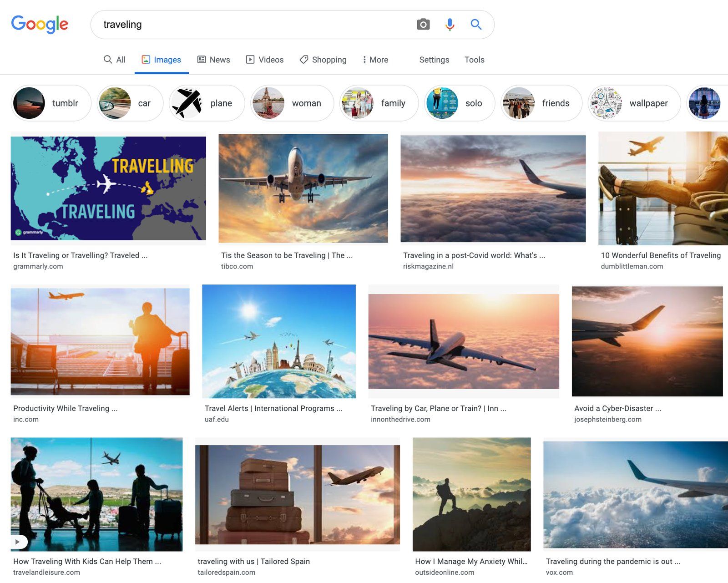This screenshot has width=728, height=583.
Task: Open uaf.edu globe landmarks image
Action: click(279, 341)
